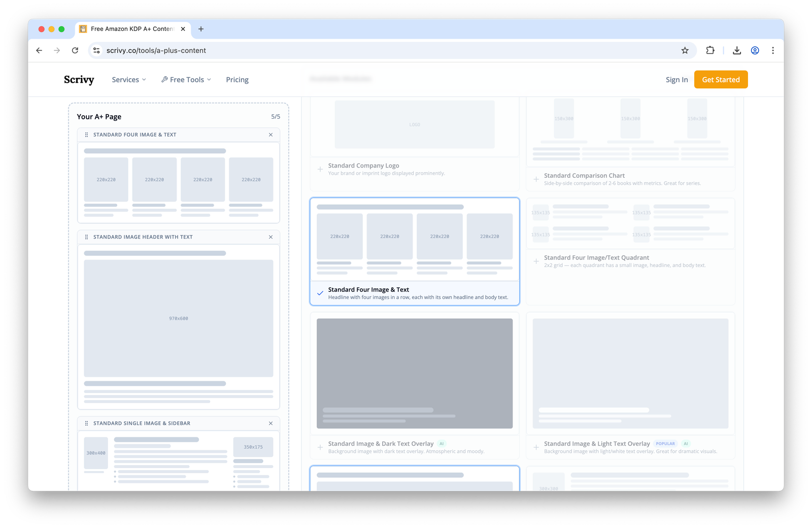Bookmark this page using the star icon
This screenshot has height=528, width=812.
click(685, 50)
